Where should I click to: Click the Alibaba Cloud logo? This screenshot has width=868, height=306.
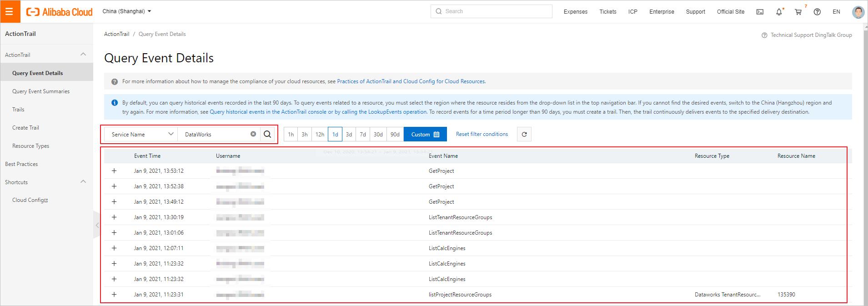pos(59,12)
